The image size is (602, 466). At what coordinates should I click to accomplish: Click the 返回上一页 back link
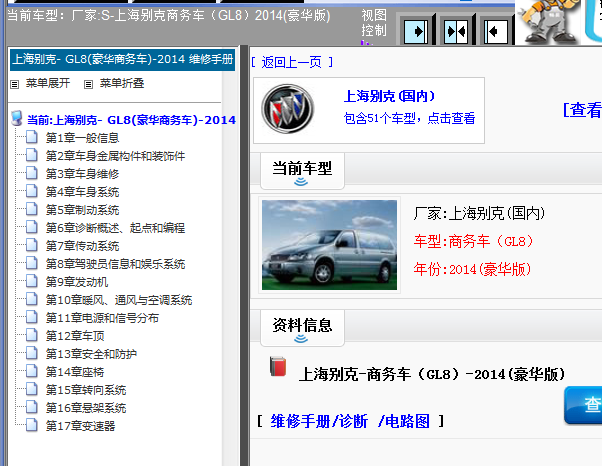tap(292, 62)
